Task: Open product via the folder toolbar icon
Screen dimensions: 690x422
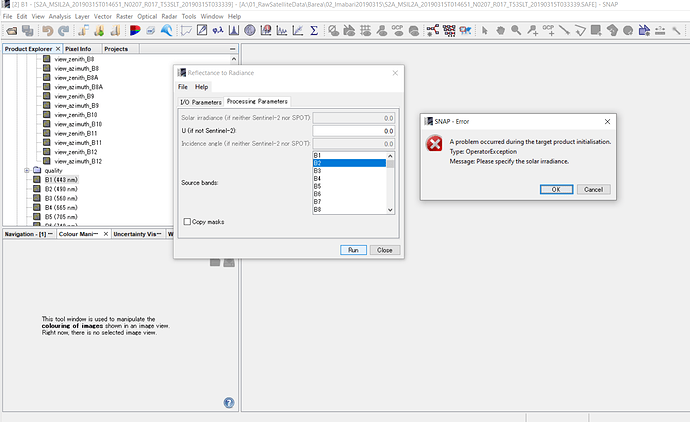Action: tap(11, 31)
